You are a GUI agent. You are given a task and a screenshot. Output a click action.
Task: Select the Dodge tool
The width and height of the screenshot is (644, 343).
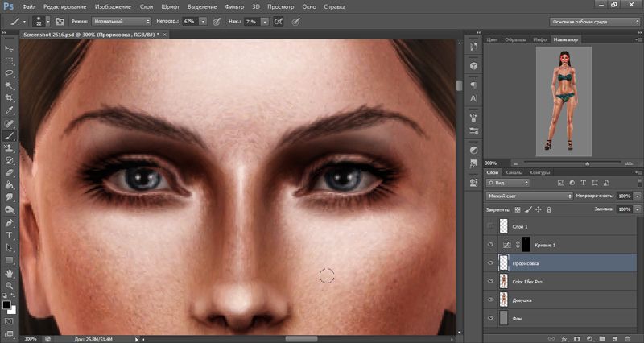tap(9, 210)
